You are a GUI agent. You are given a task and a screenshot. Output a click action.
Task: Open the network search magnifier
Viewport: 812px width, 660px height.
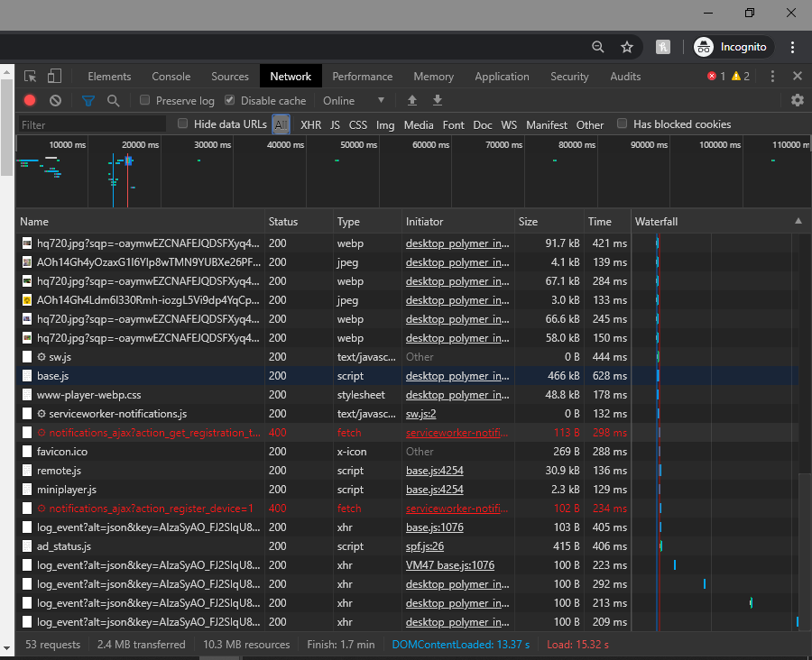coord(114,101)
